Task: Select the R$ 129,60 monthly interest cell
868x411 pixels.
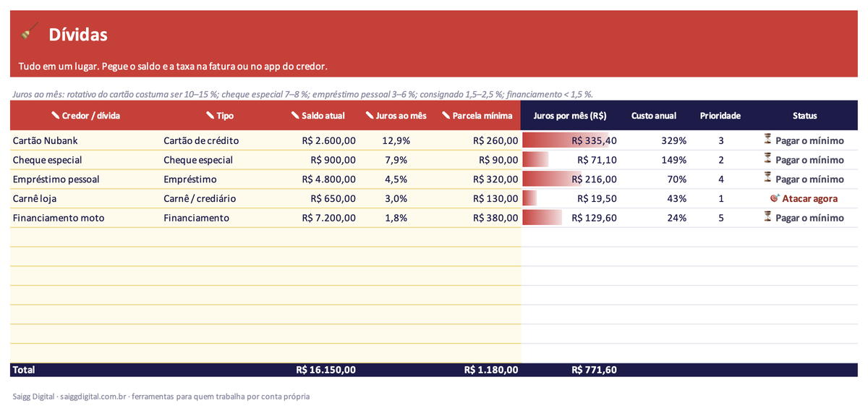Action: (570, 218)
